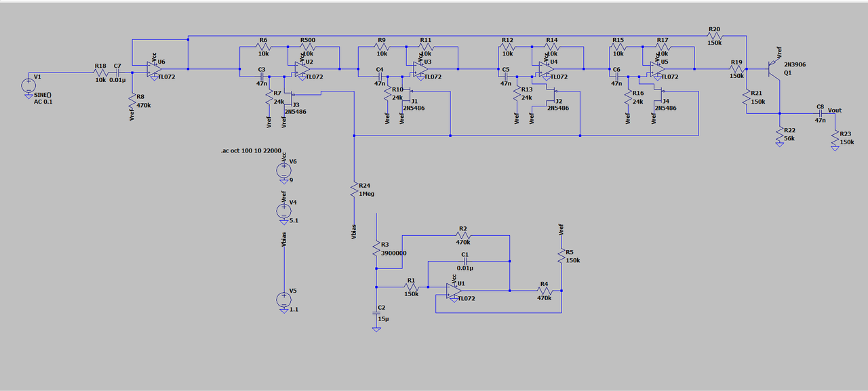Select resistor R17 10k symbol
The height and width of the screenshot is (391, 868).
[662, 47]
